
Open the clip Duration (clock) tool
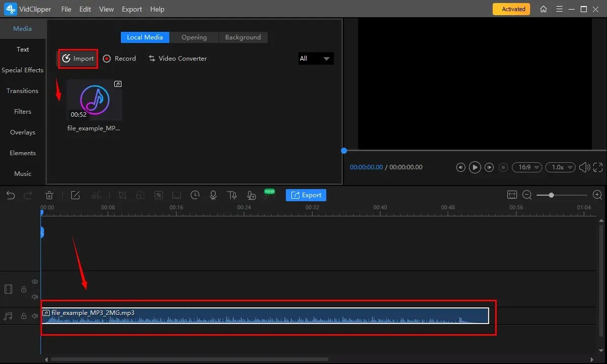coord(195,195)
